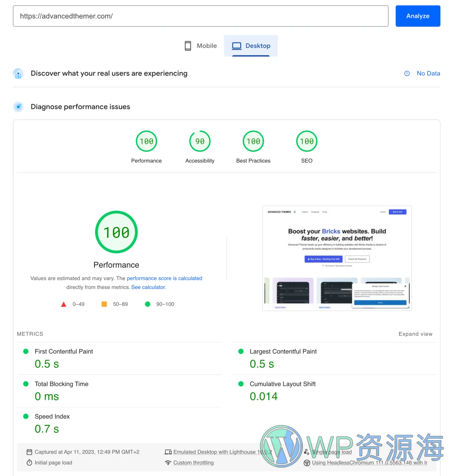Click Cumulative Layout Shift metric label
Viewport: 452px width, 476px height.
[x=282, y=384]
